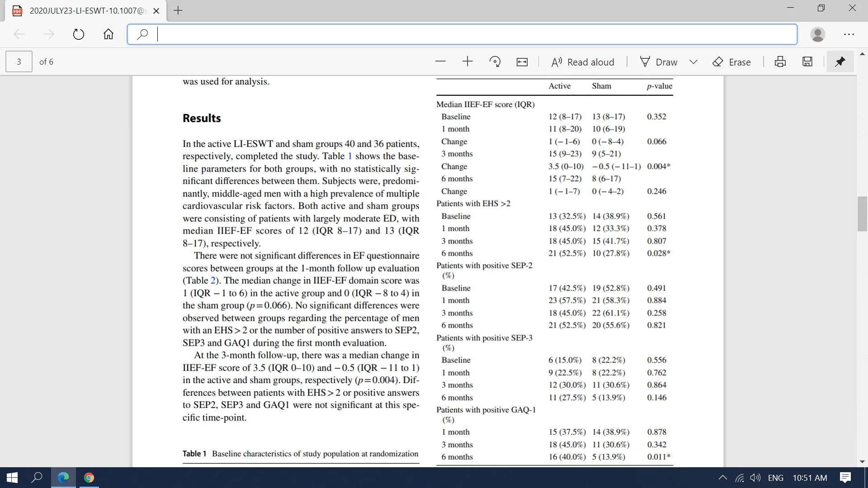The height and width of the screenshot is (488, 868).
Task: Rotate the PDF page
Action: tap(495, 61)
